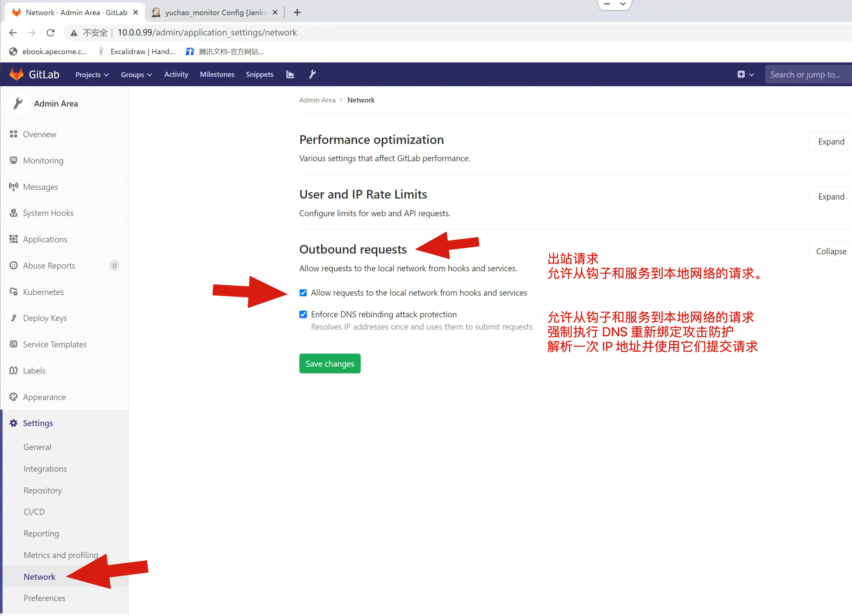Viewport: 852px width, 616px height.
Task: Open Abuse Reports in sidebar
Action: tap(49, 266)
